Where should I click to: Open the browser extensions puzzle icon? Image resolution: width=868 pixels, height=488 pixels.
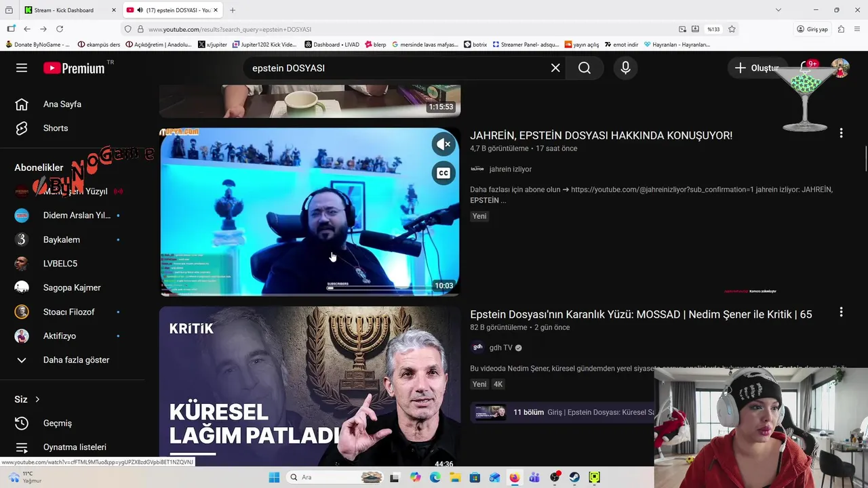(841, 29)
